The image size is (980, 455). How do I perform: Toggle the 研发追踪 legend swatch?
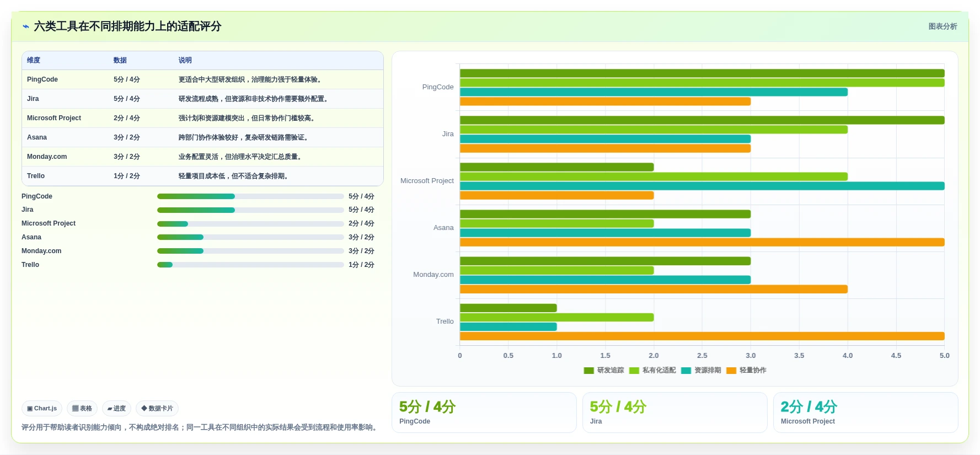(x=588, y=371)
